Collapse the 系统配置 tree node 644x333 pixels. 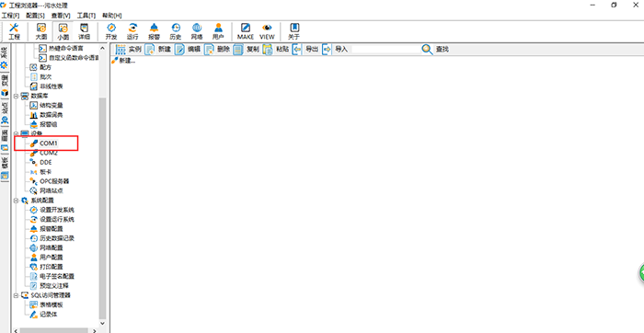tap(16, 201)
